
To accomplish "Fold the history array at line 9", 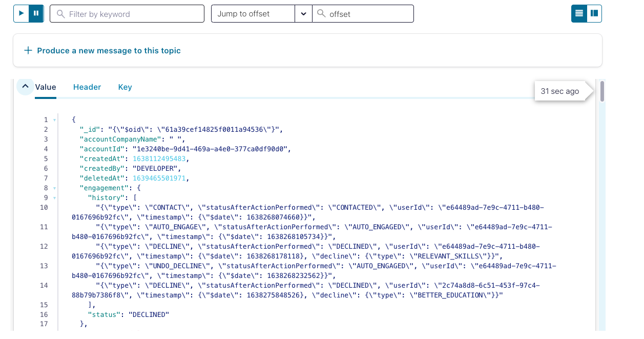I will [x=54, y=198].
